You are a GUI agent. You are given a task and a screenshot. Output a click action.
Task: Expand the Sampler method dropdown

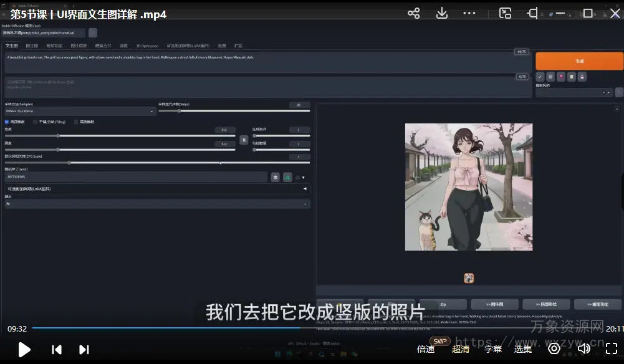(80, 112)
